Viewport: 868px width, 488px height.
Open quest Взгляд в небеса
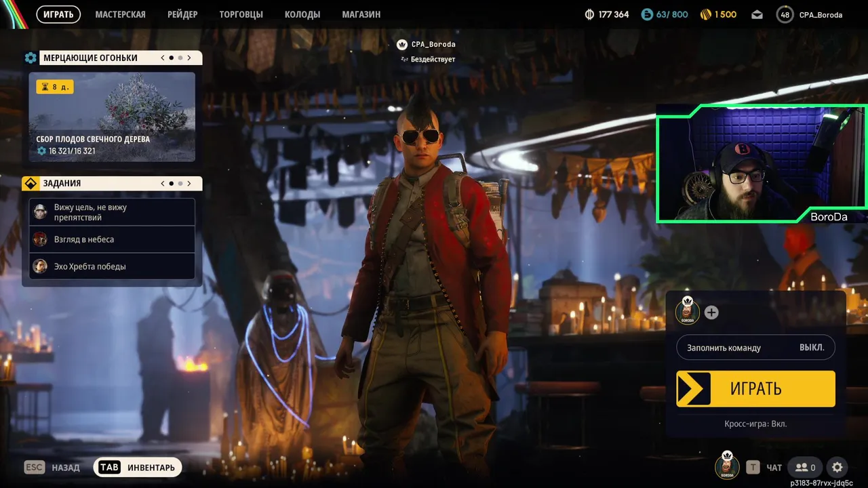[x=112, y=239]
